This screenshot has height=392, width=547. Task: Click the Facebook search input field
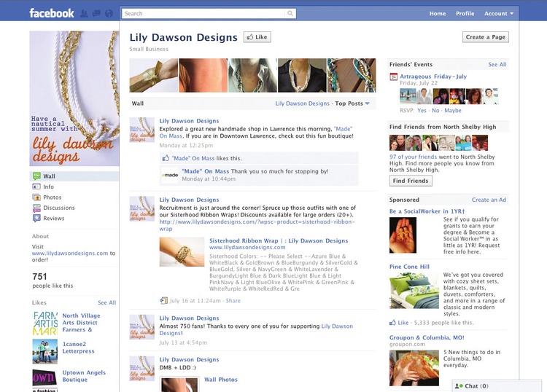click(203, 14)
